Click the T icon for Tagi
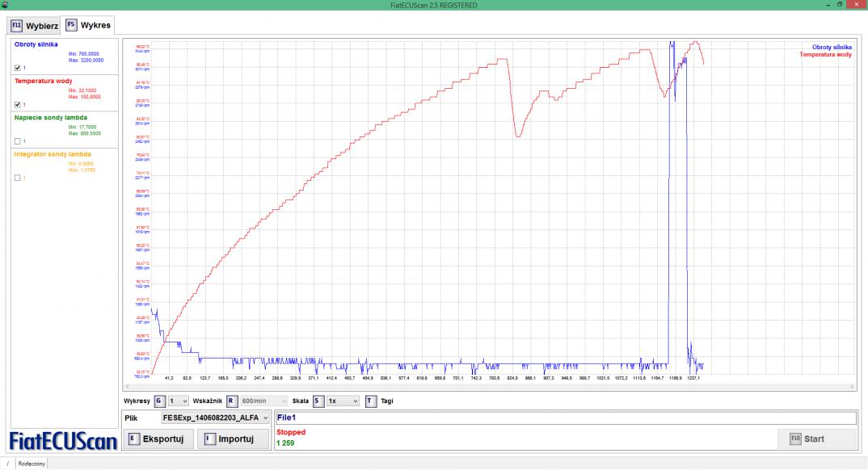The width and height of the screenshot is (868, 470). coord(370,401)
